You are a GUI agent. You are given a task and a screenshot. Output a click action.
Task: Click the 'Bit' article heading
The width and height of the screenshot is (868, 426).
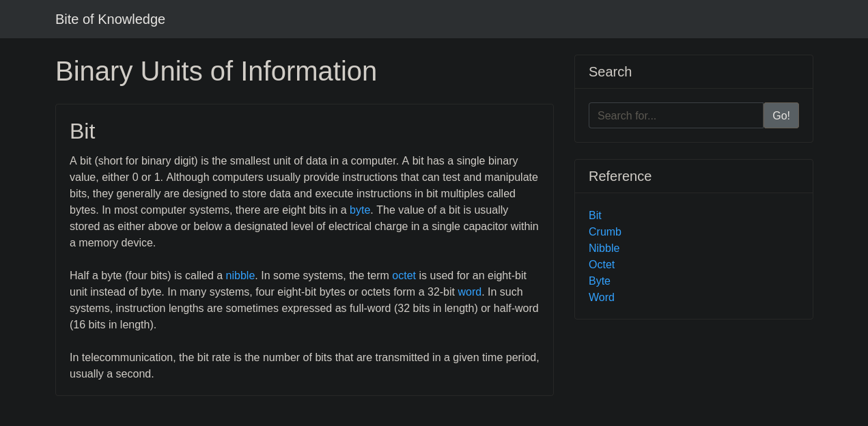pos(82,131)
